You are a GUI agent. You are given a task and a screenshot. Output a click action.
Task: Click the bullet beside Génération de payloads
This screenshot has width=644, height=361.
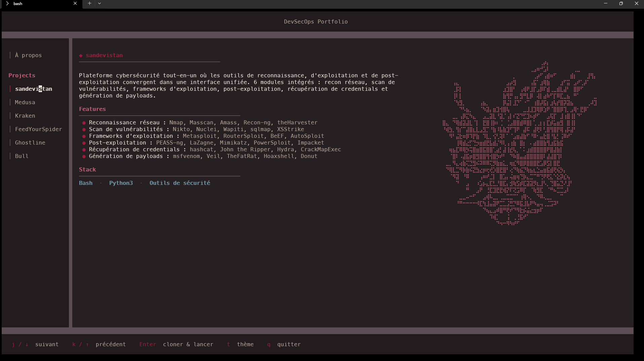84,156
